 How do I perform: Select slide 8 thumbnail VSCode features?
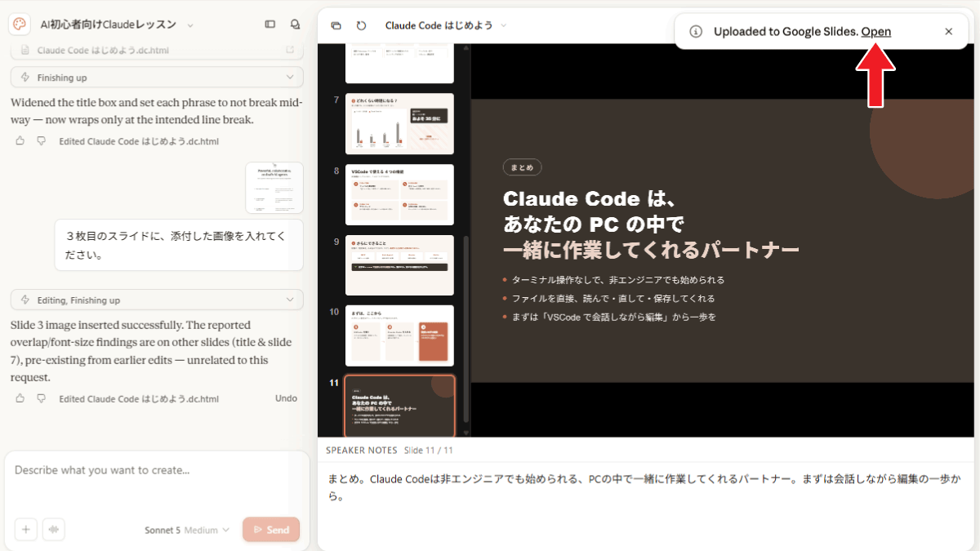(x=399, y=194)
